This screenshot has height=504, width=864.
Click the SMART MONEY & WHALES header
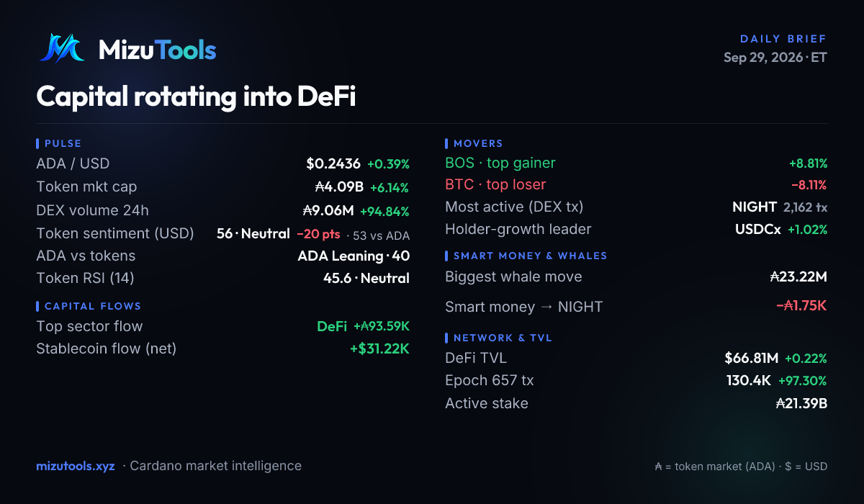point(529,256)
